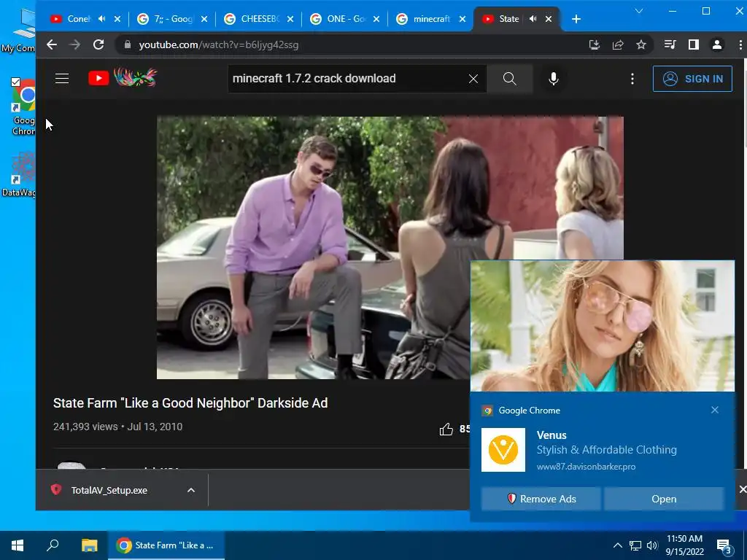Bookmark this page with star icon
Screen dimensions: 747x560
pos(641,44)
